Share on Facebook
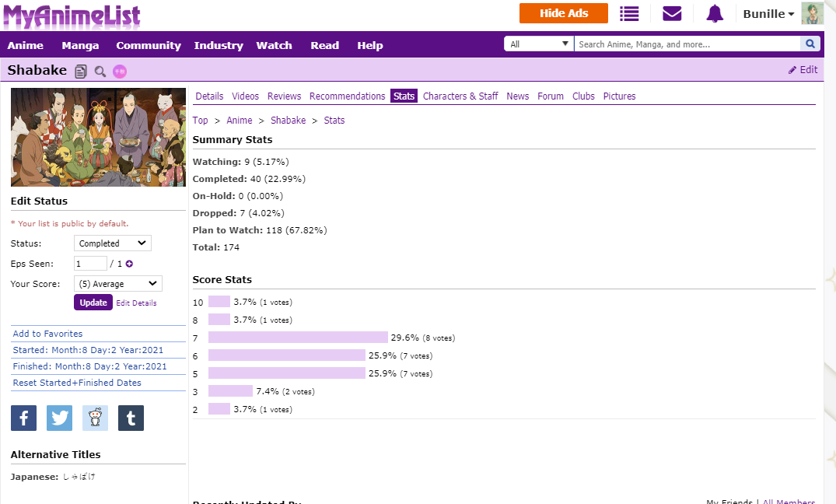 pos(23,418)
